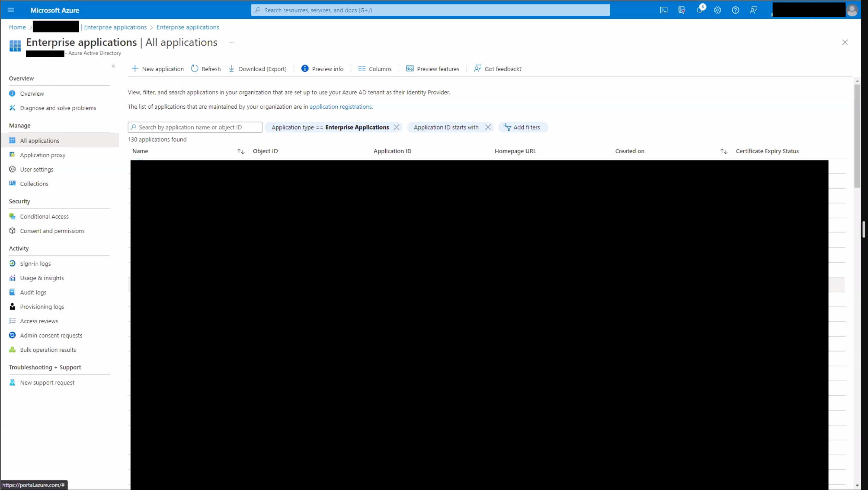Open the application registrations link
Image resolution: width=868 pixels, height=490 pixels.
340,107
